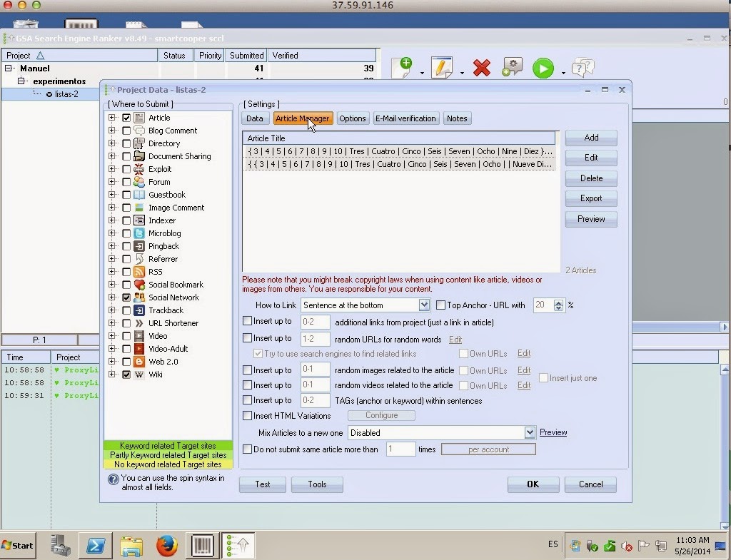Click the red X delete project icon
The width and height of the screenshot is (731, 560).
[x=482, y=68]
